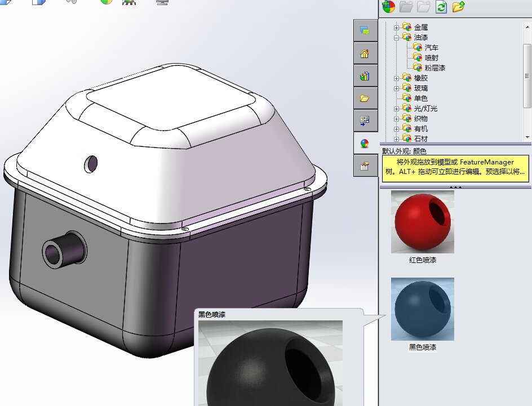Click the small round hole on the cover
The height and width of the screenshot is (406, 532).
point(91,164)
